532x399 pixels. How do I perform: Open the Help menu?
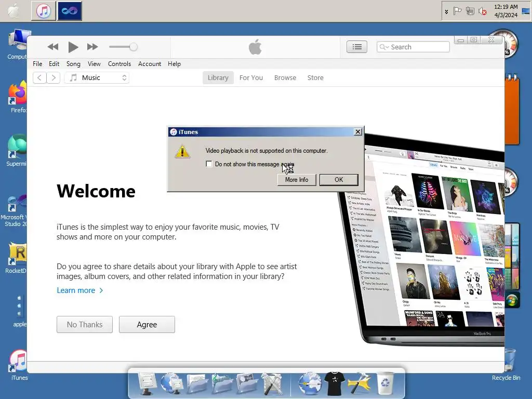(x=174, y=64)
